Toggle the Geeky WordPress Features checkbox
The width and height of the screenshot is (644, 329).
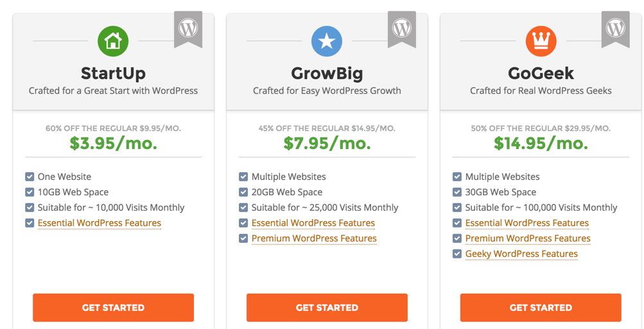pos(457,254)
